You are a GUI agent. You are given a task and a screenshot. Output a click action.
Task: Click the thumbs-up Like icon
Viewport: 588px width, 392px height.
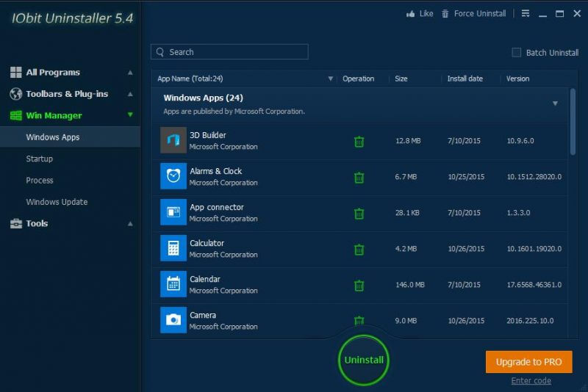[411, 14]
